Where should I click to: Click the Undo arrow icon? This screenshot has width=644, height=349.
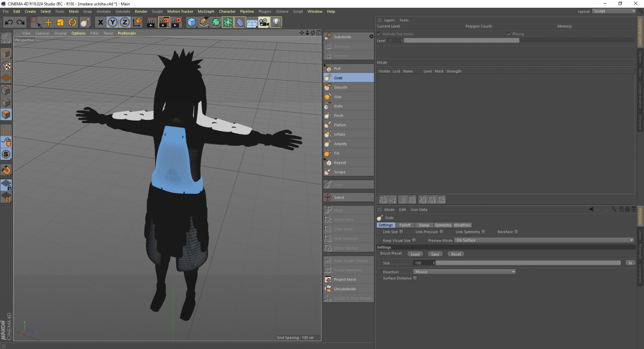[9, 22]
